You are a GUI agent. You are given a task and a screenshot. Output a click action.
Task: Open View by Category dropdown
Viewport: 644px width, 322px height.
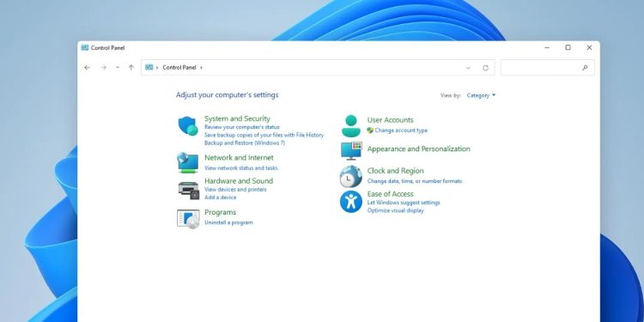point(481,95)
